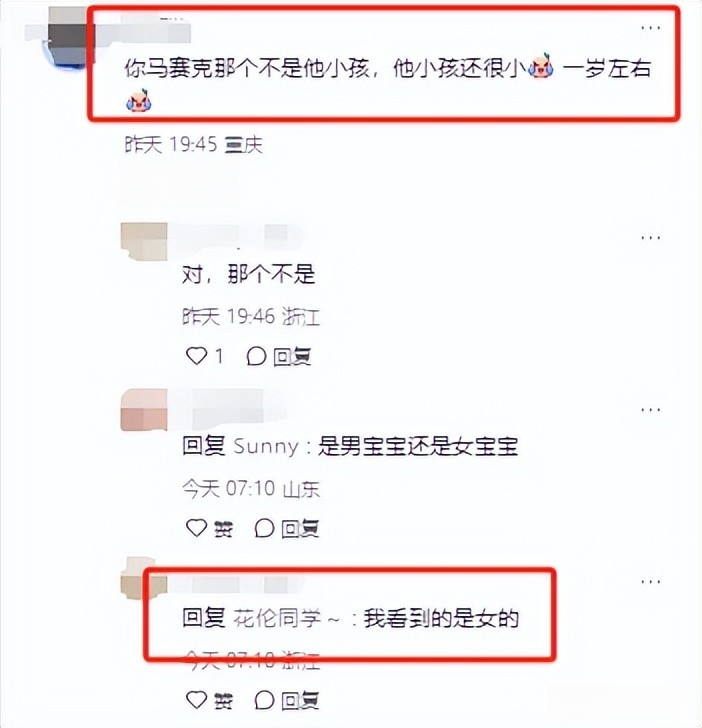Click the 昨天 19:45 重庆 timestamp
Image resolution: width=702 pixels, height=728 pixels.
click(x=193, y=145)
